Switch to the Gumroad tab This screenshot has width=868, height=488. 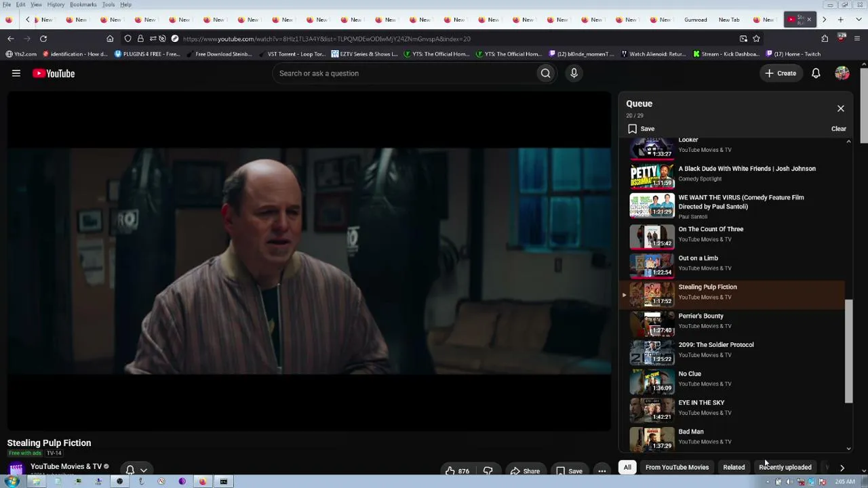(x=696, y=20)
